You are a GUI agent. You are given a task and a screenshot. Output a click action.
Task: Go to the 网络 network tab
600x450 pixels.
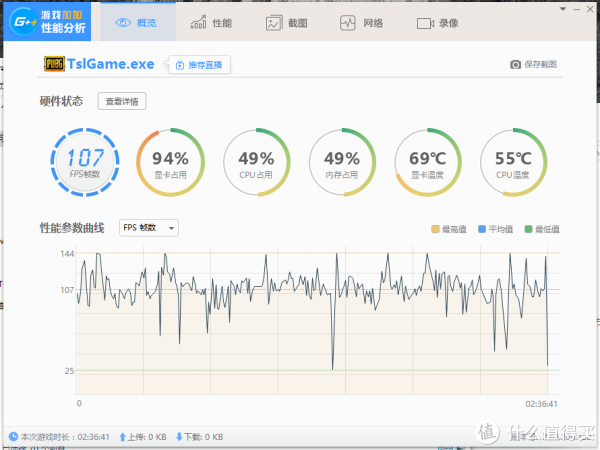360,22
